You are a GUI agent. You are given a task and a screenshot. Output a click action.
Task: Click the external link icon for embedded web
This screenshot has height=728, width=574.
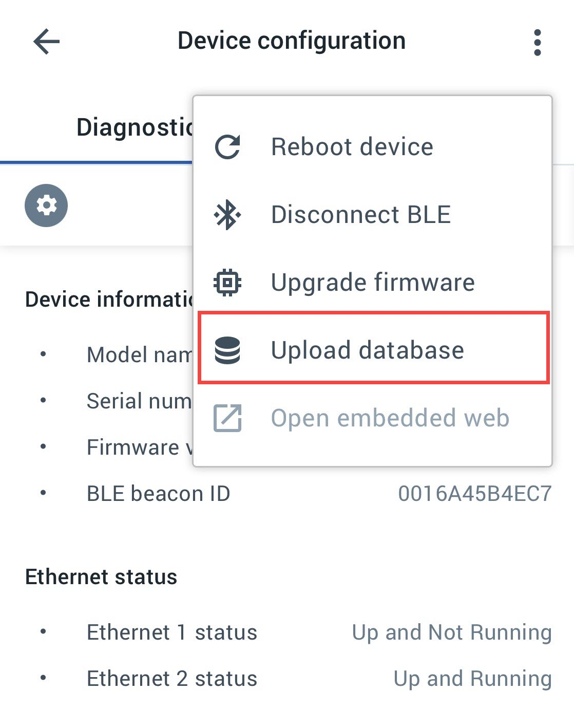(227, 418)
